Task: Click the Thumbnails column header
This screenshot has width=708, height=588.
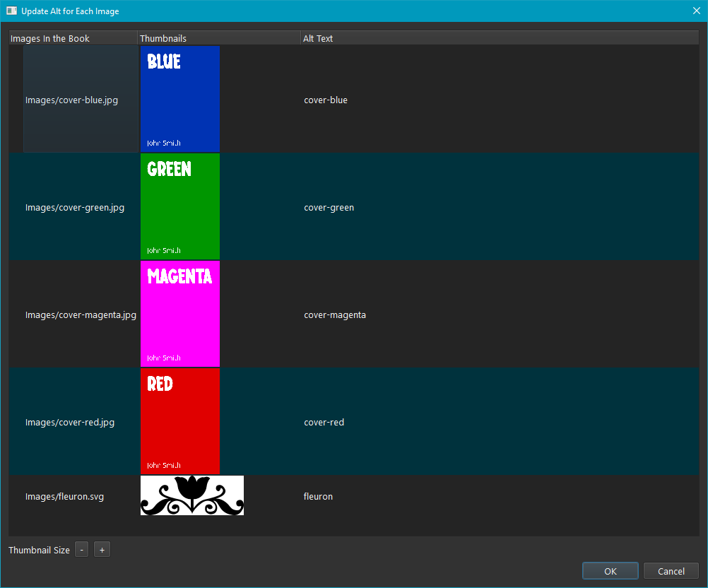Action: tap(219, 38)
